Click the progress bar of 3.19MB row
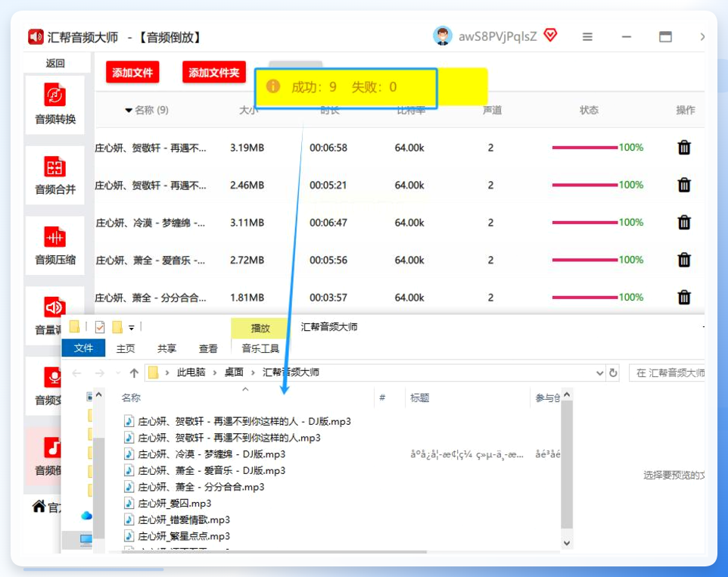The image size is (728, 577). tap(585, 148)
